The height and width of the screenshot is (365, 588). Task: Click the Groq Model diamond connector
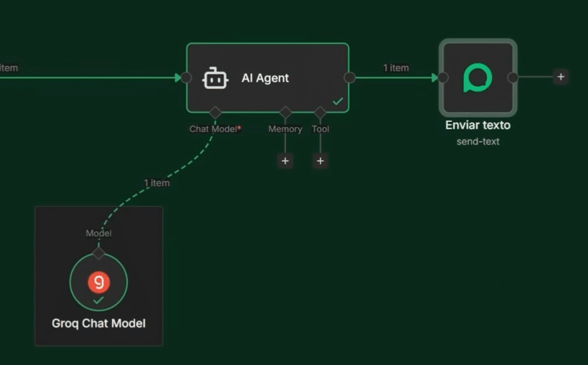click(x=99, y=253)
